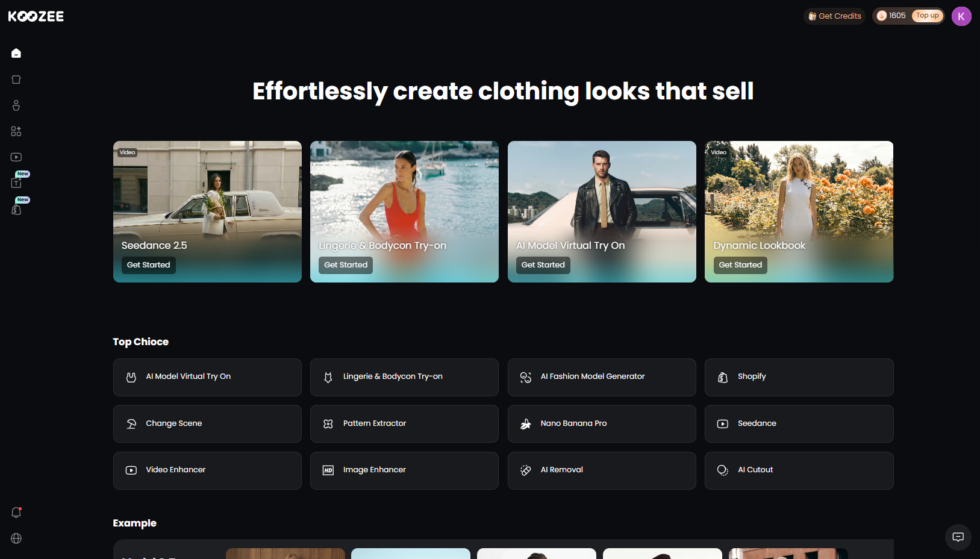Open the new text tool sidebar icon
980x559 pixels.
pyautogui.click(x=16, y=183)
